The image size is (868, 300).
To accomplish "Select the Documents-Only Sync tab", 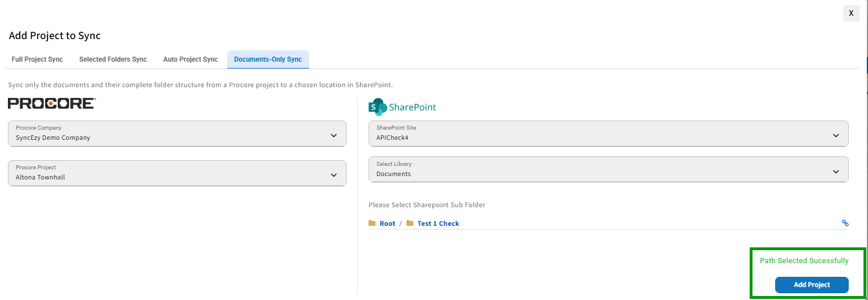I will click(x=268, y=59).
